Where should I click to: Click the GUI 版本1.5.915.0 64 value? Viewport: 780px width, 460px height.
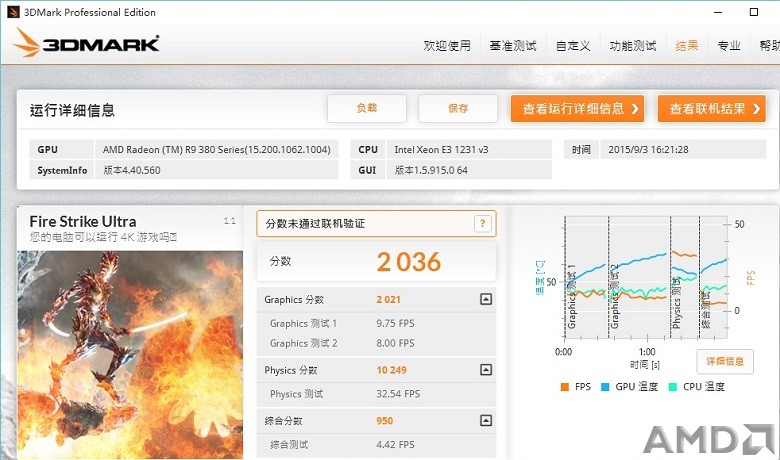pyautogui.click(x=431, y=170)
